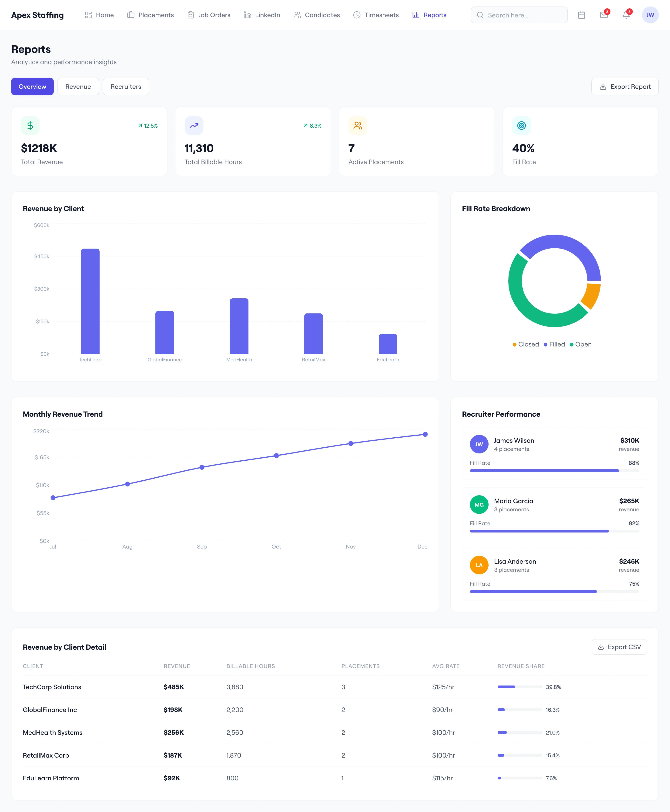Click the Export CSV button

tap(619, 647)
